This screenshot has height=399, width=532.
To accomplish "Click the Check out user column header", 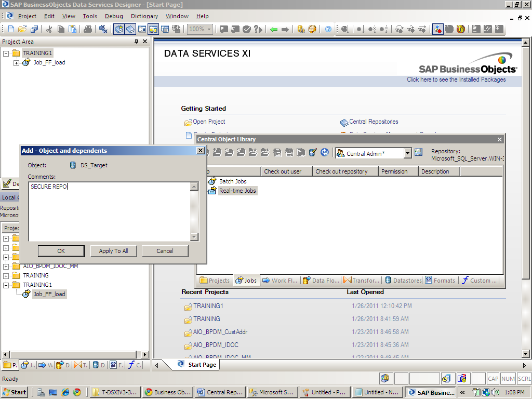I will [287, 171].
